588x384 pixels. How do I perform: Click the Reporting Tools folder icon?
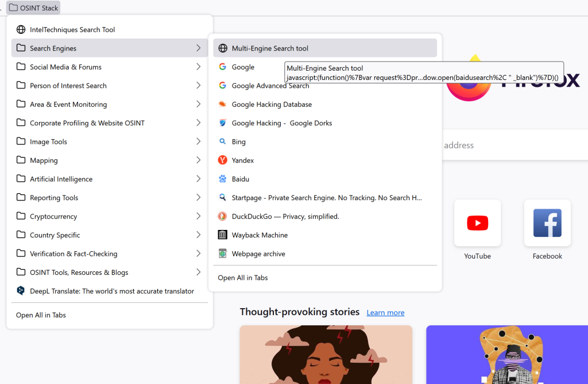coord(21,197)
